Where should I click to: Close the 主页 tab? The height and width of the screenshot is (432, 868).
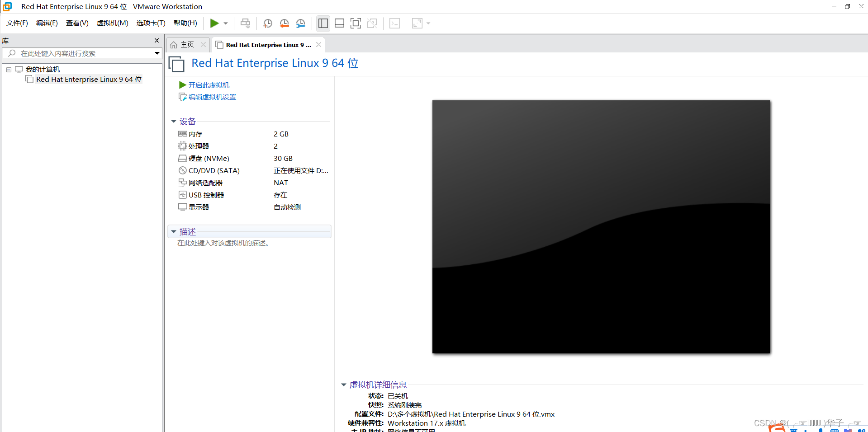(x=203, y=44)
